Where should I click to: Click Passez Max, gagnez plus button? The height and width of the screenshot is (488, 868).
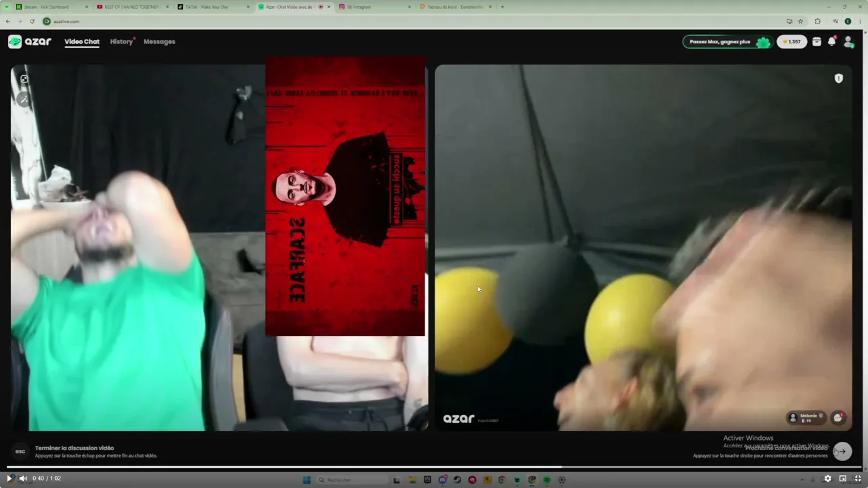(x=728, y=41)
